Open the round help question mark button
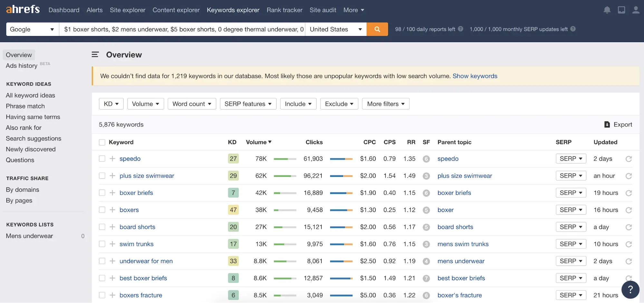The height and width of the screenshot is (303, 644). coord(630,289)
